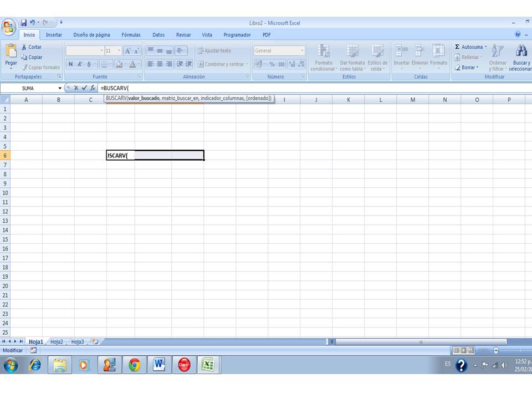This screenshot has height=399, width=532.
Task: Switch to Page Break preview
Action: 471,350
